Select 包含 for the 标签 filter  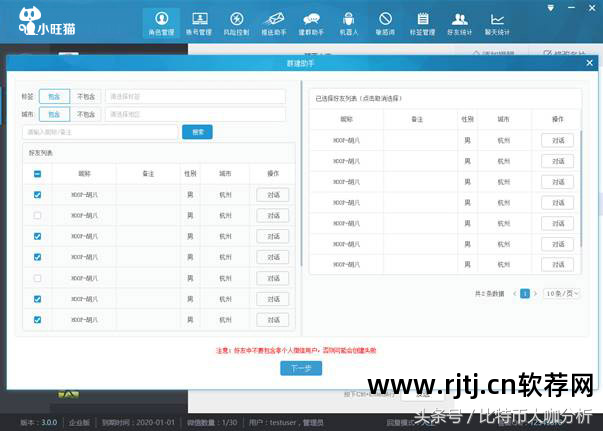coord(54,97)
